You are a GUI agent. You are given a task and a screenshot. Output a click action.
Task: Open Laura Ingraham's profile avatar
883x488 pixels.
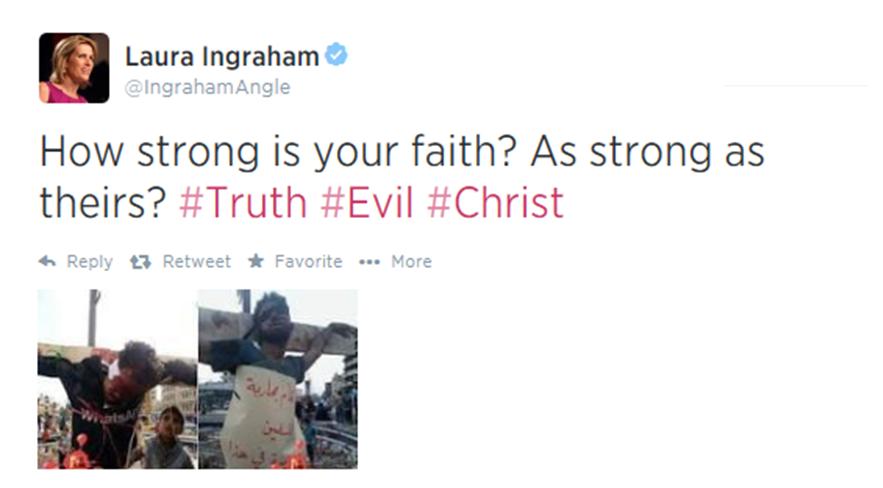coord(74,68)
